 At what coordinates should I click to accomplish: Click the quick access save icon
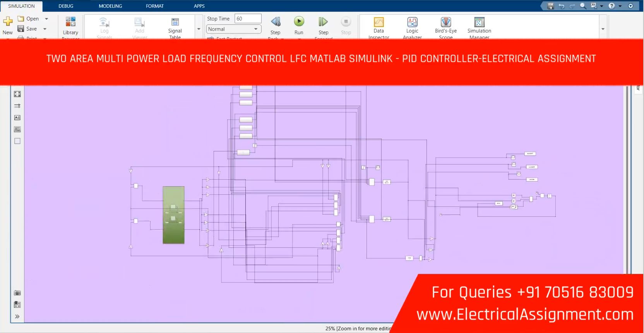(551, 6)
